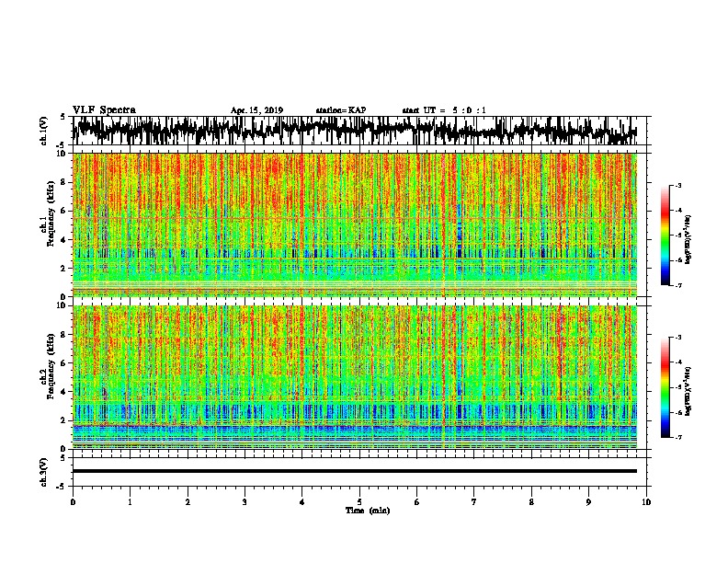Click the '-3' label on ch.1 color bar
The image size is (728, 563).
click(x=678, y=185)
